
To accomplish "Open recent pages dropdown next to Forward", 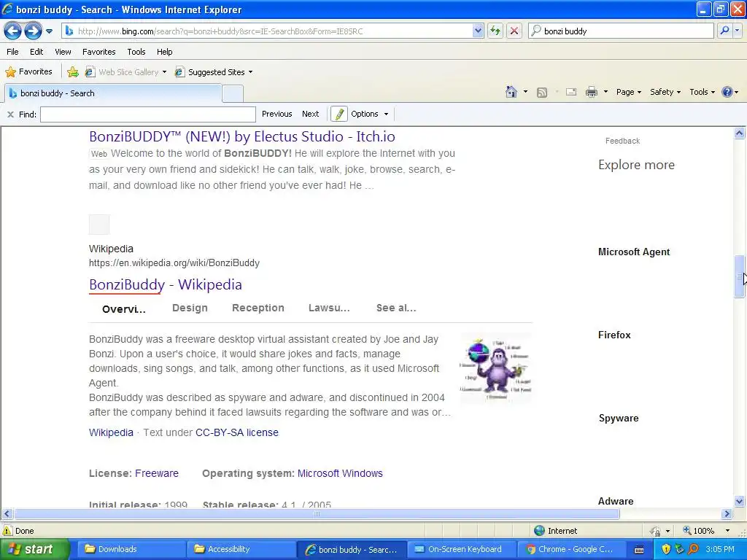I will click(x=49, y=31).
